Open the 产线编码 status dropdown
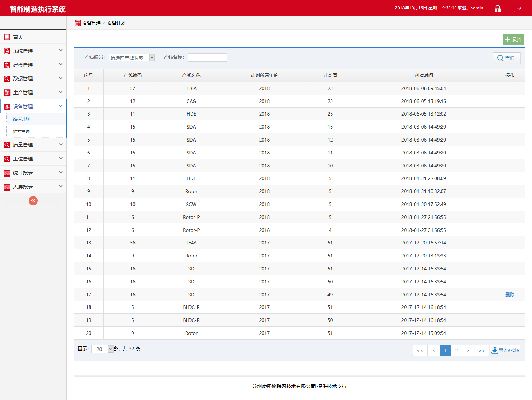 pyautogui.click(x=132, y=57)
